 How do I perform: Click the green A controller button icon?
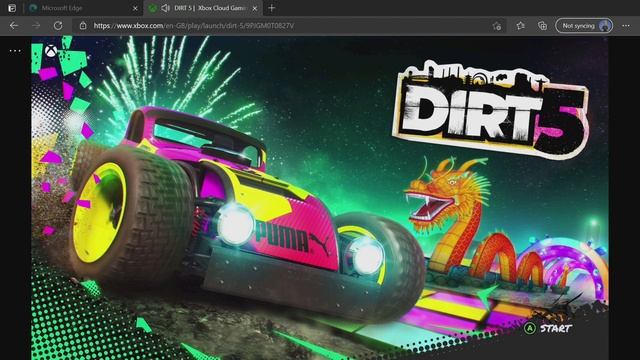point(529,328)
